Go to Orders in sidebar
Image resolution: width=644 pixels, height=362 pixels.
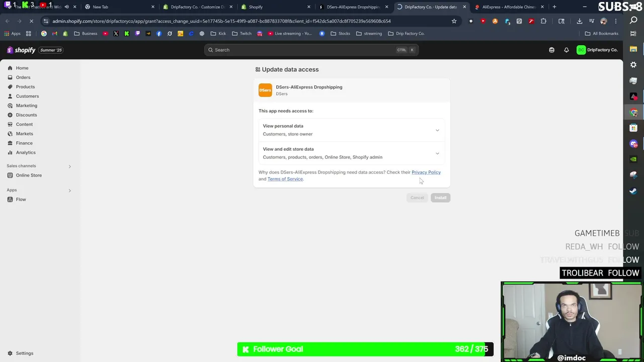tap(23, 77)
